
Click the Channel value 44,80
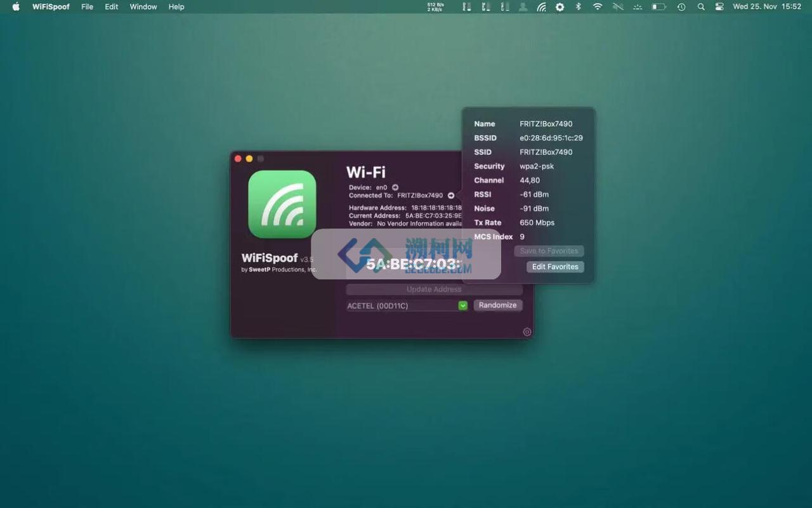coord(530,180)
